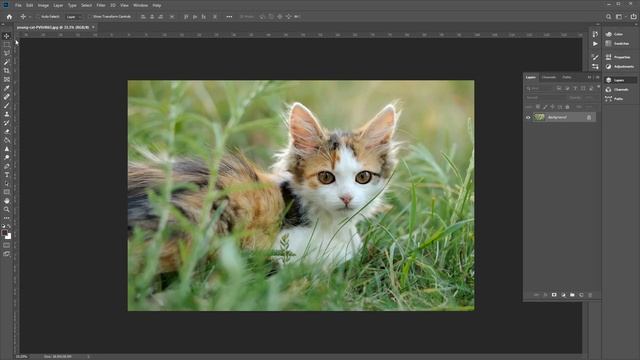Select the Rectangle shape tool
This screenshot has width=640, height=360.
pyautogui.click(x=7, y=192)
